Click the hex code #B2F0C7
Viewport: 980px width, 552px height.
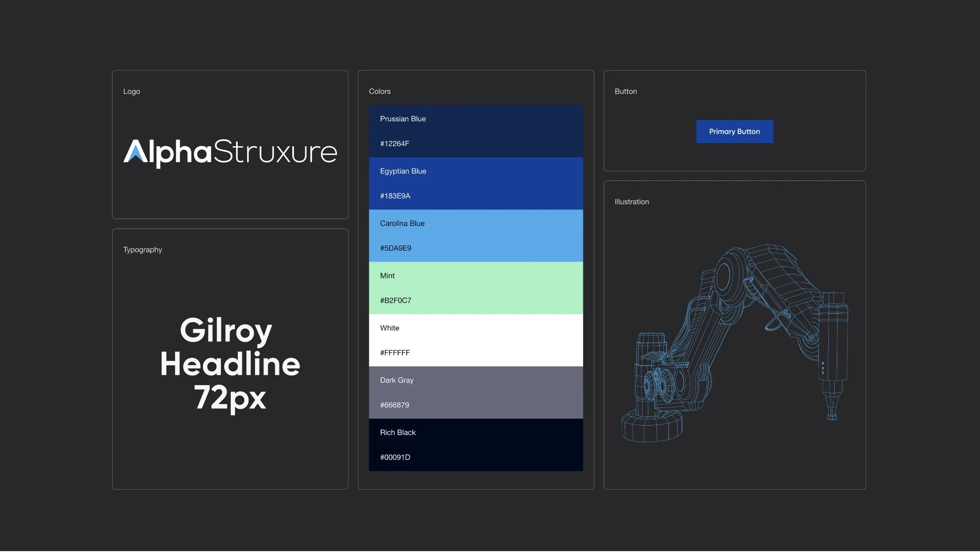(395, 301)
